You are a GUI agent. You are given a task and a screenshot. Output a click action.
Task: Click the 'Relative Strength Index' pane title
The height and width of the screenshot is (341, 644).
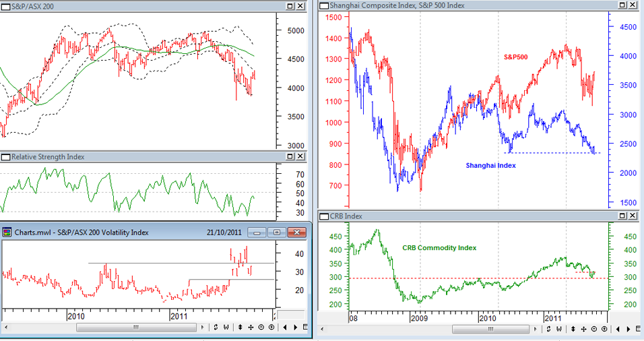coord(48,157)
